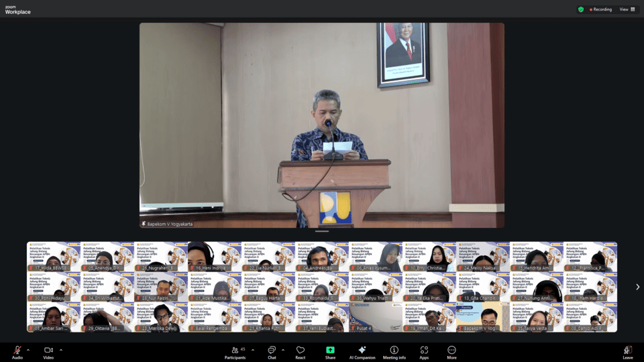
Task: Leave the meeting
Action: 627,351
